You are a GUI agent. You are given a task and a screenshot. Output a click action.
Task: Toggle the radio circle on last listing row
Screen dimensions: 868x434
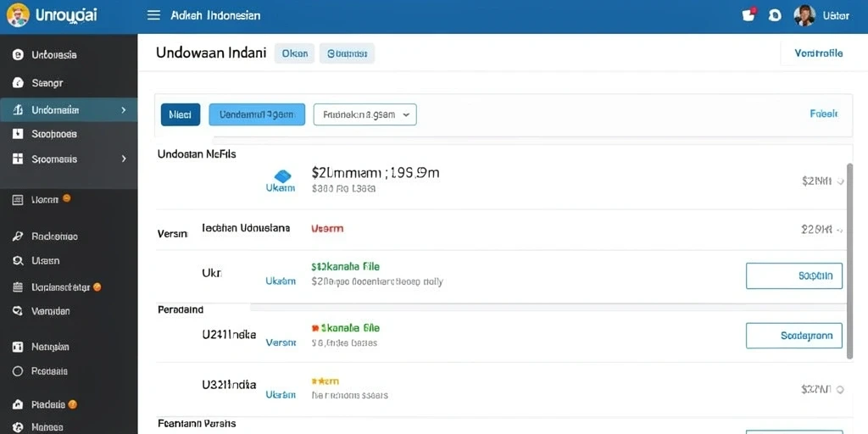(840, 390)
